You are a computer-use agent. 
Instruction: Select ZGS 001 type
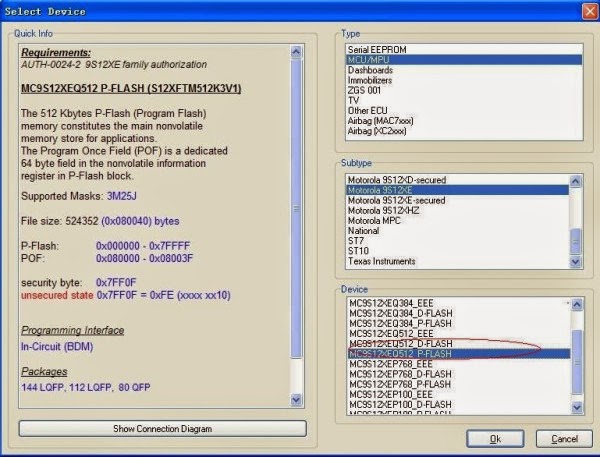pos(464,90)
